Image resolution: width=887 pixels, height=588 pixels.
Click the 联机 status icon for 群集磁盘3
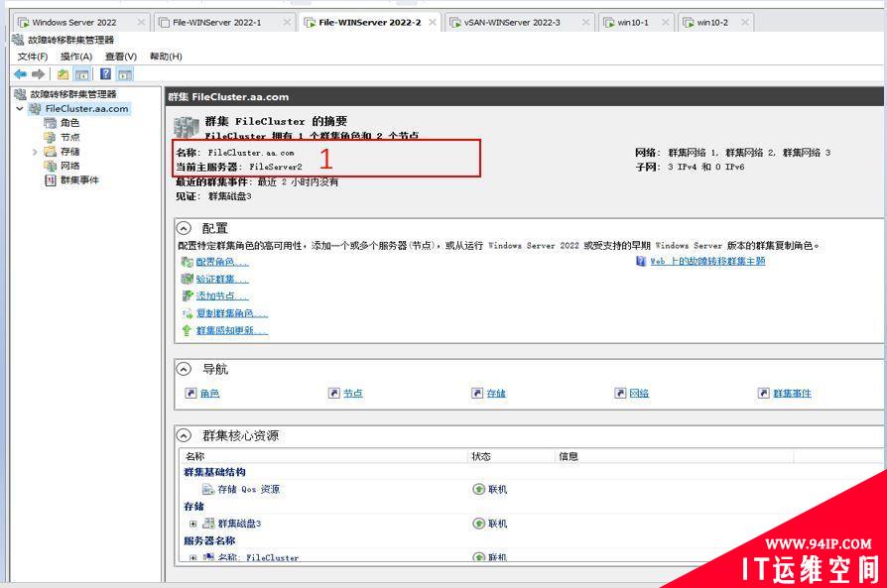click(478, 524)
